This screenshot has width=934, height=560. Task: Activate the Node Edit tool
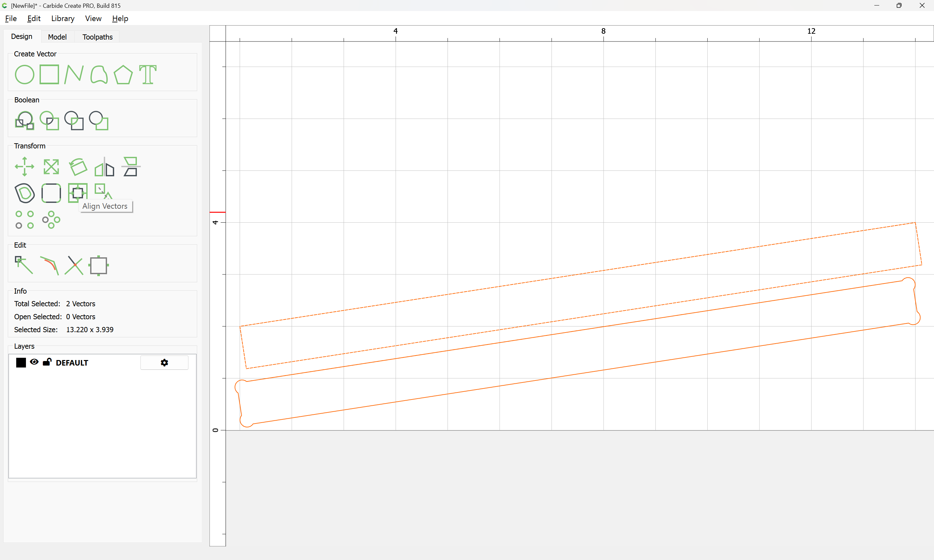point(24,265)
